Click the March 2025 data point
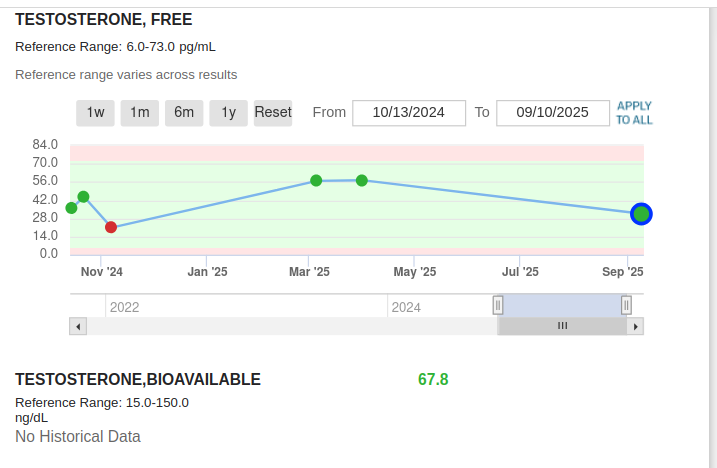This screenshot has width=717, height=468. pos(316,181)
